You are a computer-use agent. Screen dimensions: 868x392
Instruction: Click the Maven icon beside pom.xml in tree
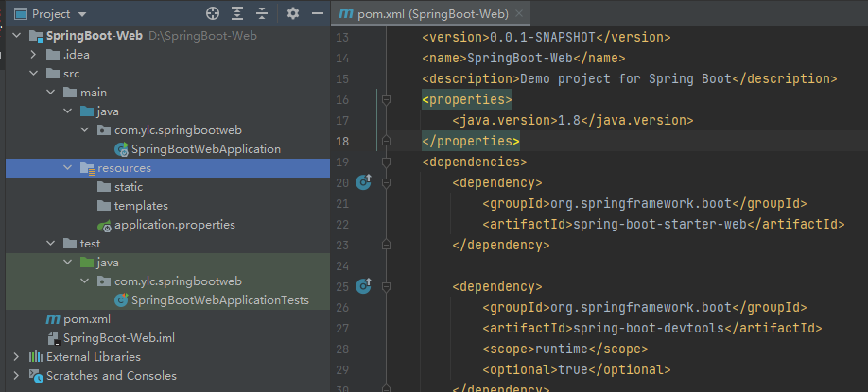[53, 319]
